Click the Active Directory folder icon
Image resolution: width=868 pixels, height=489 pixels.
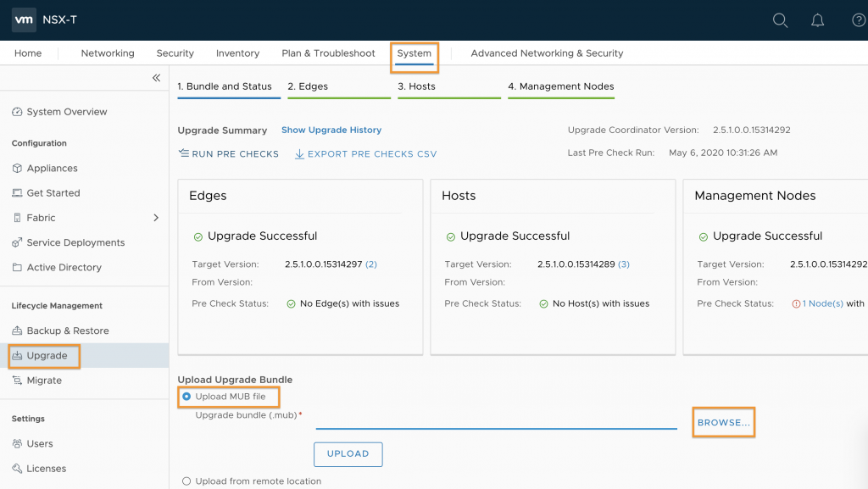coord(17,267)
